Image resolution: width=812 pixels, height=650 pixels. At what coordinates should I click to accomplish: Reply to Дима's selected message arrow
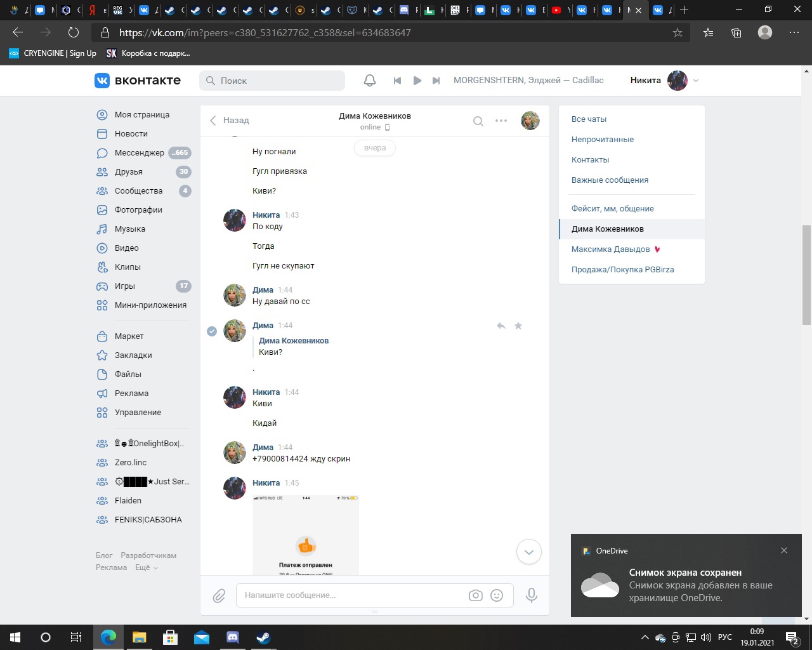501,326
